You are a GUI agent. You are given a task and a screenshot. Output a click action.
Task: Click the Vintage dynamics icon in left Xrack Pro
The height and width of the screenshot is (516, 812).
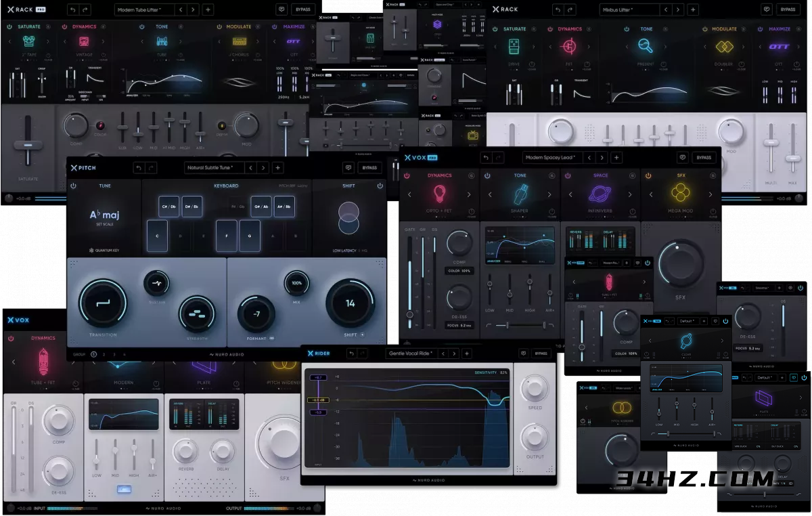tap(85, 43)
